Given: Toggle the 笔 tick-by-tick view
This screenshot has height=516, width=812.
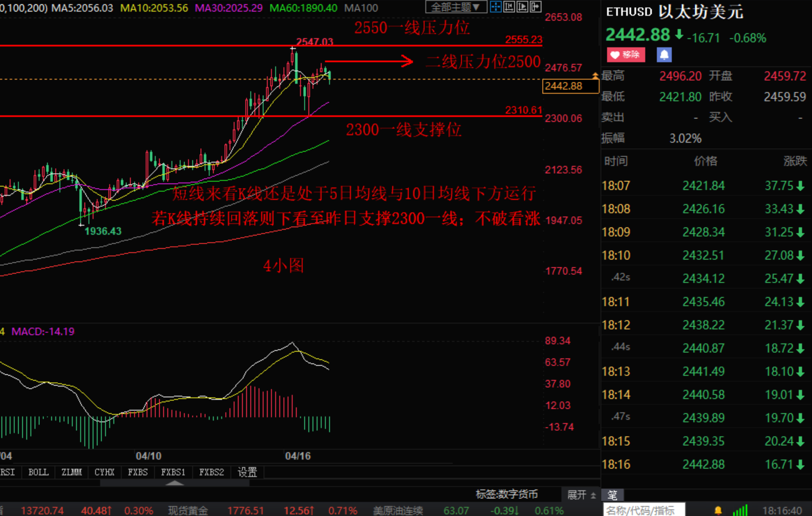Looking at the screenshot, I should coord(612,495).
